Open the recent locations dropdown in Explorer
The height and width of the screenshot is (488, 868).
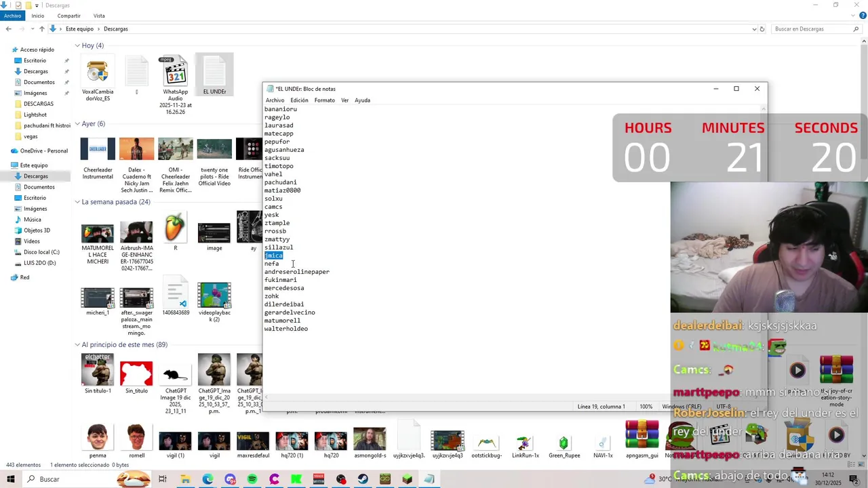[x=32, y=29]
